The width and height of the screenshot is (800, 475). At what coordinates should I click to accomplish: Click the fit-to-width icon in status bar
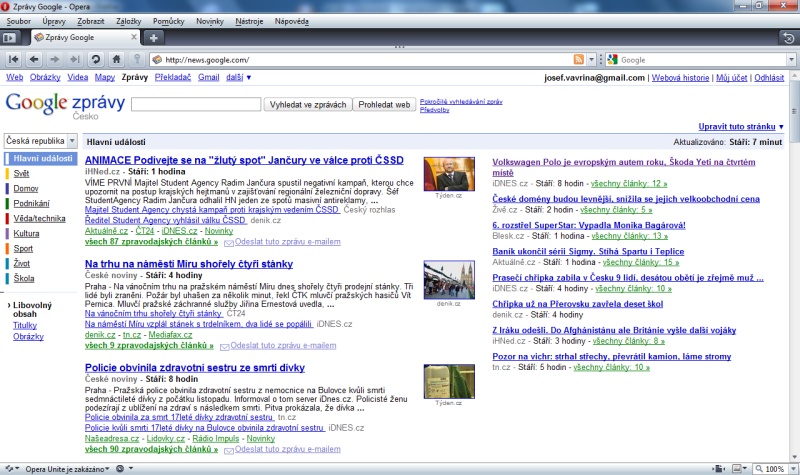(x=718, y=468)
